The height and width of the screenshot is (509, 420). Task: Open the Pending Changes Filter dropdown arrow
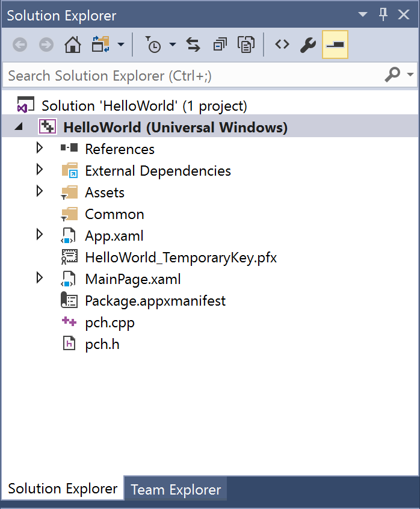click(173, 45)
